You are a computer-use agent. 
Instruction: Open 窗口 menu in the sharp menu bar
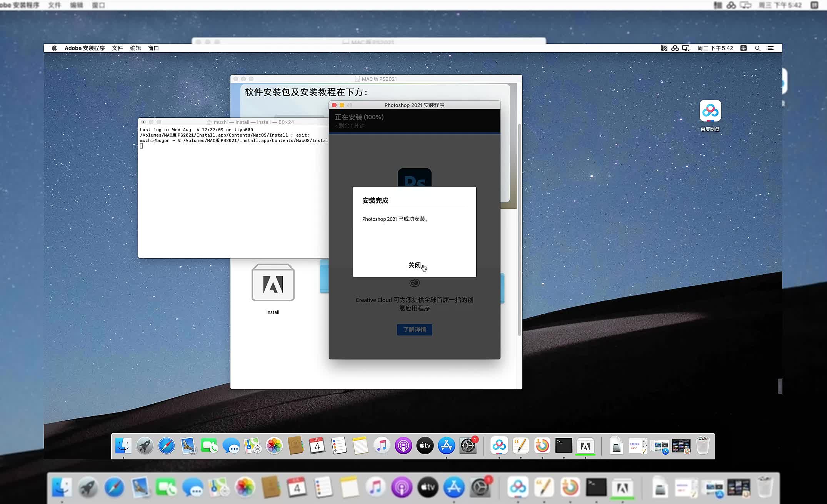click(x=153, y=48)
